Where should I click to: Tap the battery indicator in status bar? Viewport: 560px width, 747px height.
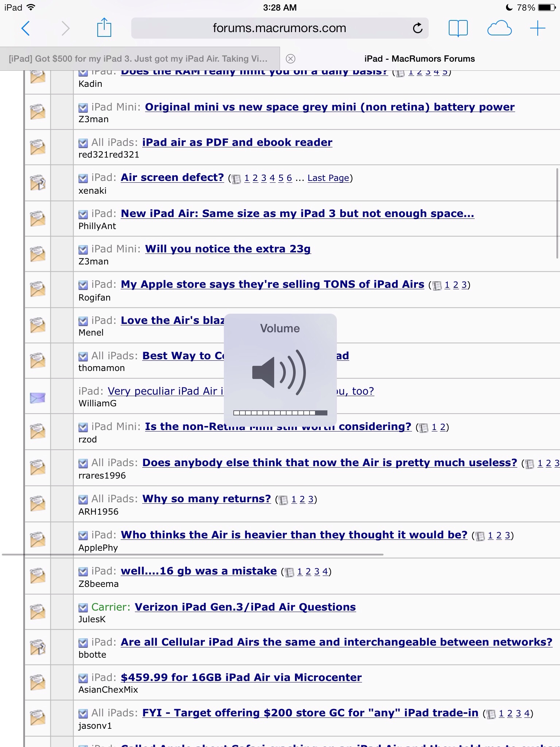547,7
